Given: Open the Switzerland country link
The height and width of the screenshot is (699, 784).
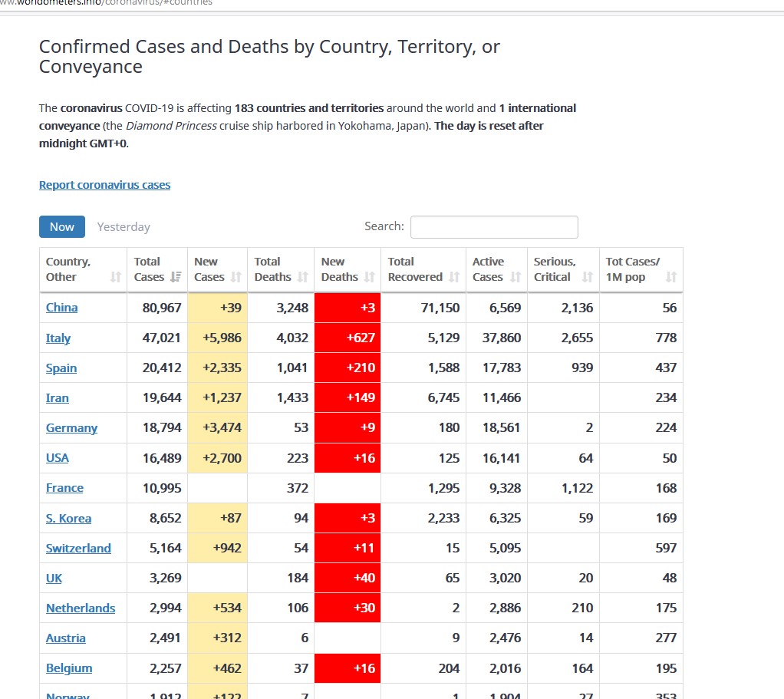Looking at the screenshot, I should 78,549.
